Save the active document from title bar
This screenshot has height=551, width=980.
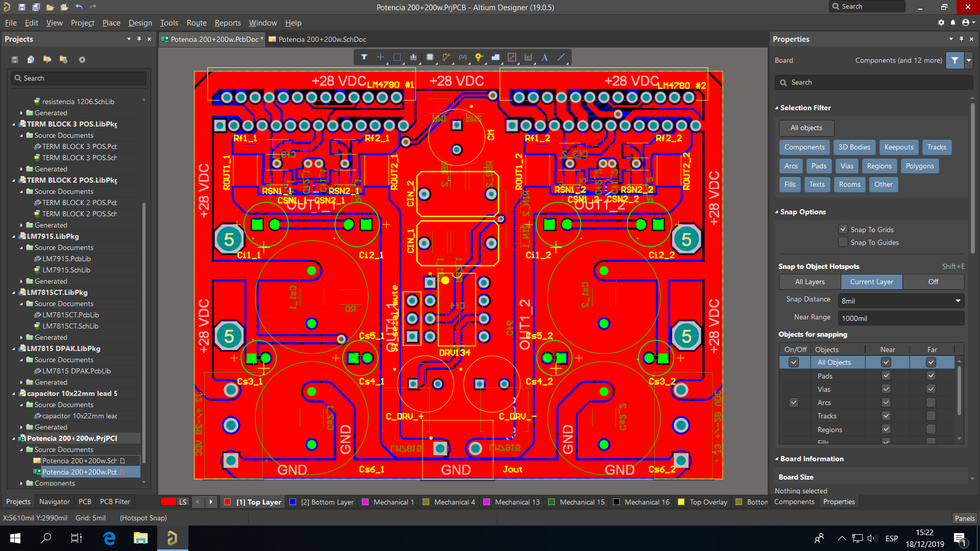click(x=21, y=7)
